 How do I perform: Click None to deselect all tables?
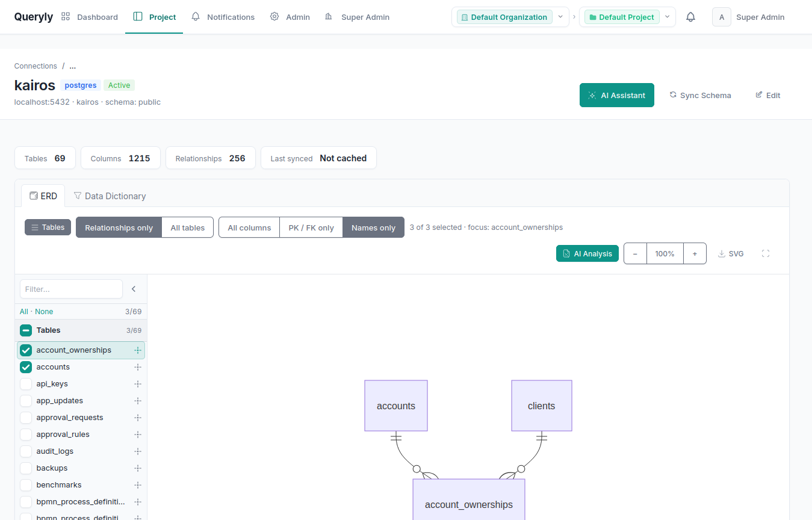43,311
